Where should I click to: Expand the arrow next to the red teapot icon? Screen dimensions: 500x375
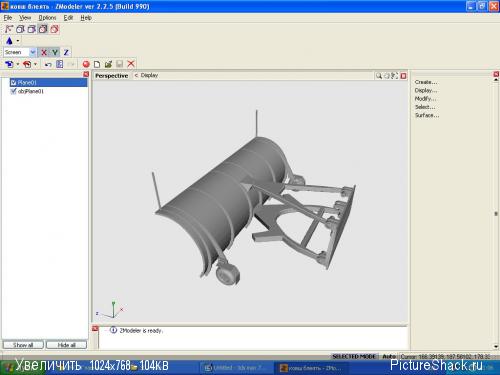[x=35, y=64]
